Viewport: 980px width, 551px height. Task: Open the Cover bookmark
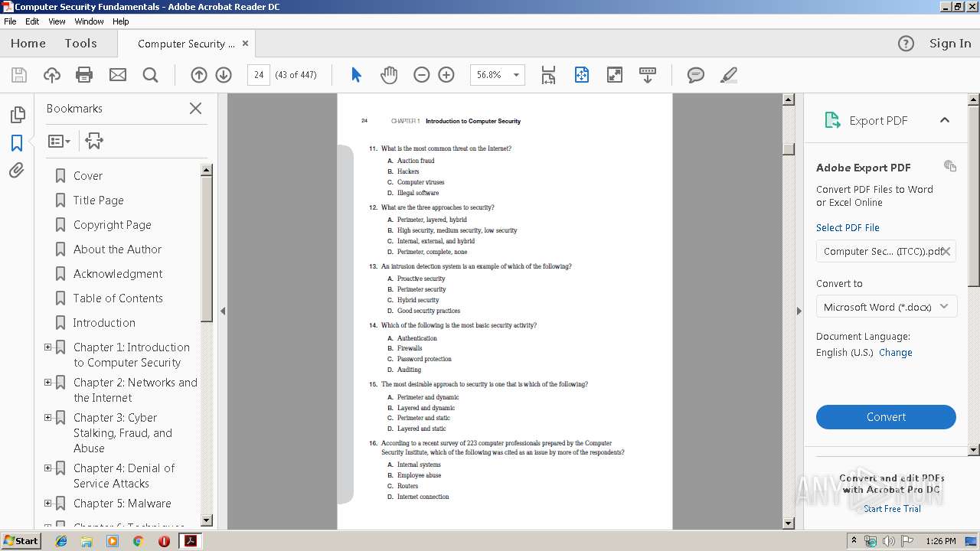point(88,176)
